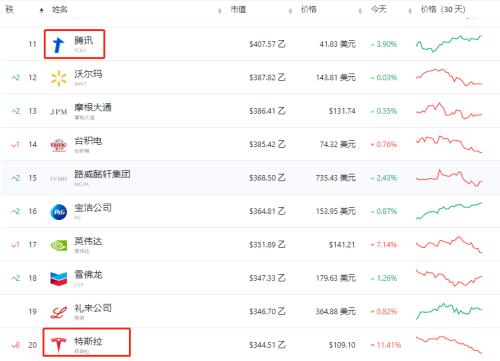The image size is (500, 361).
Task: Click the Tesla red logo
Action: click(x=59, y=345)
